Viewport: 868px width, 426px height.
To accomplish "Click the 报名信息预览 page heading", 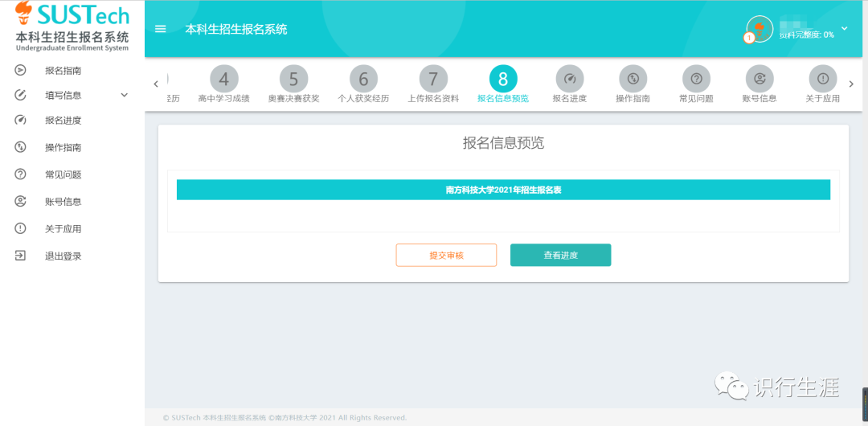I will coord(503,143).
